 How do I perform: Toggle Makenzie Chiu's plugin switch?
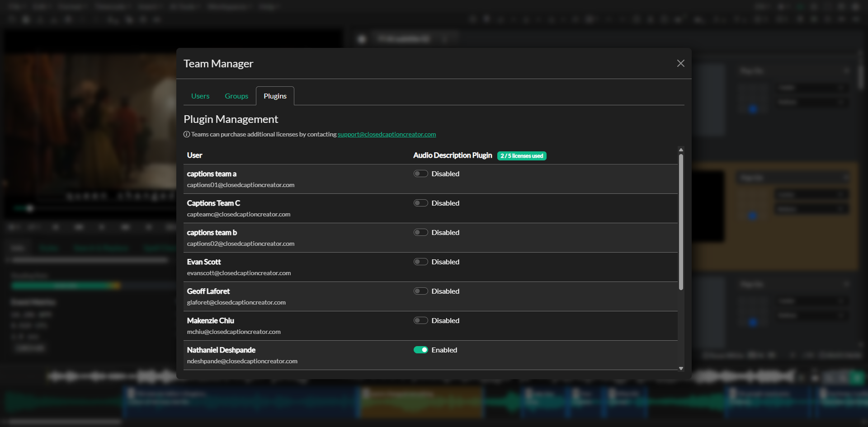(420, 320)
